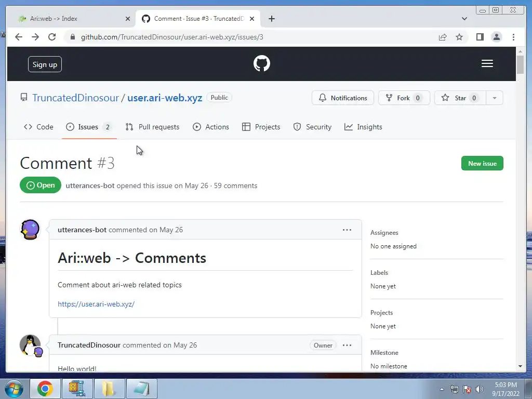Click TruncatedDinosour author name in second comment
Viewport: 532px width, 399px height.
click(89, 345)
